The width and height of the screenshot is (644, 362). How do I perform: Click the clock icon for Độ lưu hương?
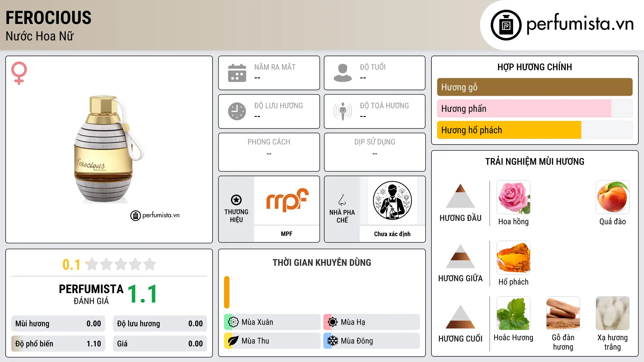point(237,111)
